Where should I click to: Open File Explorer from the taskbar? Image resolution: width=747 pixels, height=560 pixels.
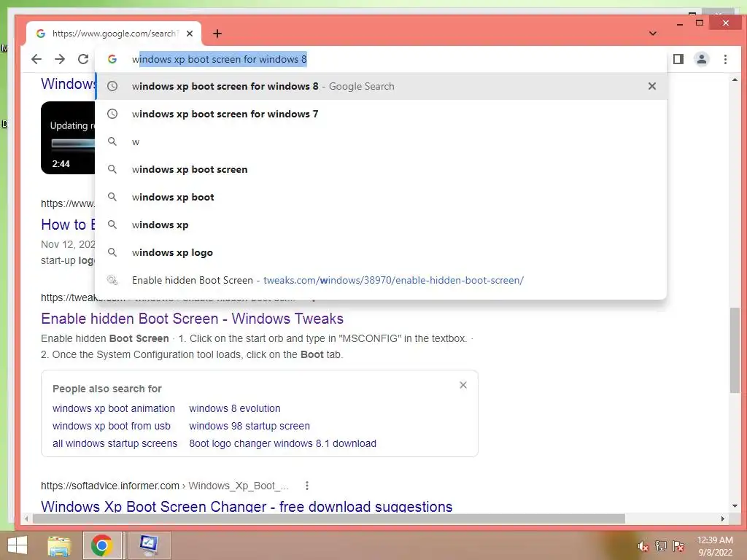tap(59, 545)
